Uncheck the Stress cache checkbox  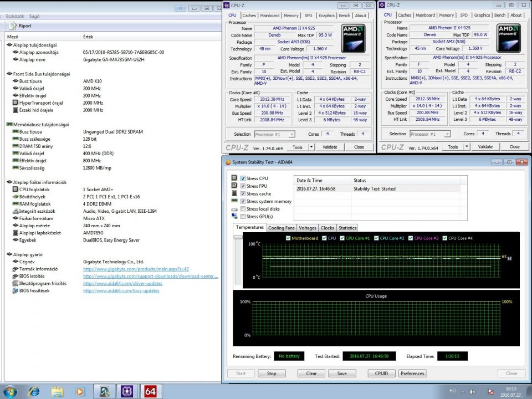243,193
